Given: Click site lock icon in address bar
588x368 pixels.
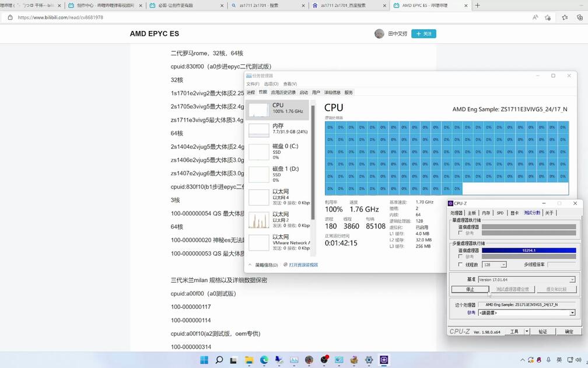Looking at the screenshot, I should 10,18.
